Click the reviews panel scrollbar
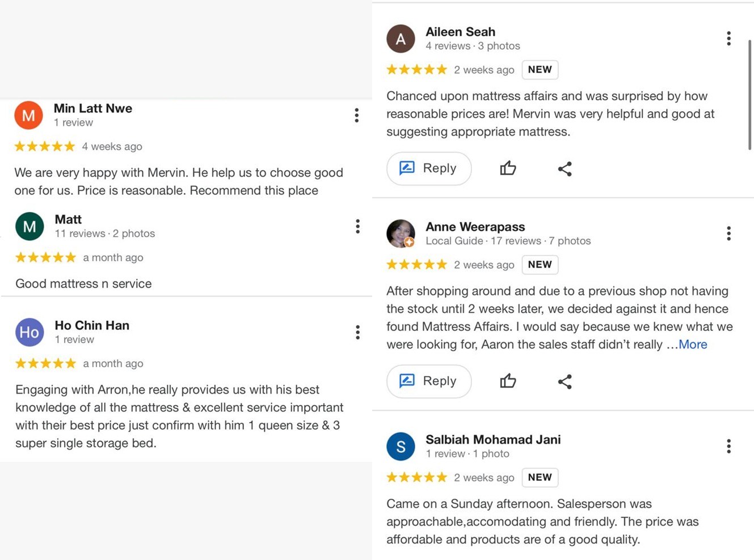The height and width of the screenshot is (560, 754). pyautogui.click(x=749, y=95)
